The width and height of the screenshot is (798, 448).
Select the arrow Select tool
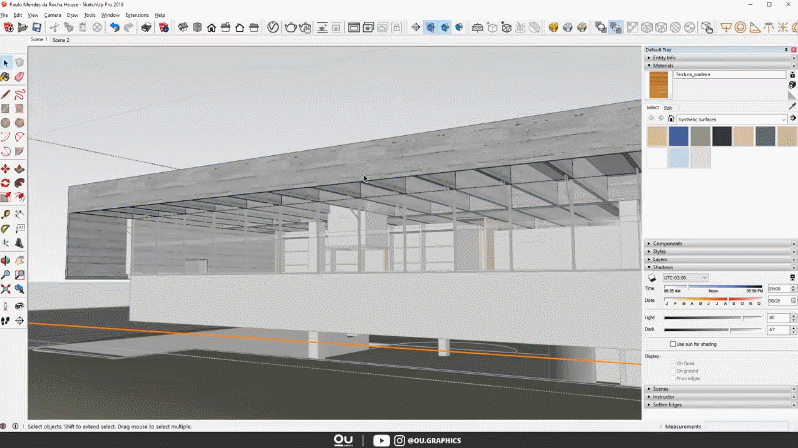(x=6, y=62)
